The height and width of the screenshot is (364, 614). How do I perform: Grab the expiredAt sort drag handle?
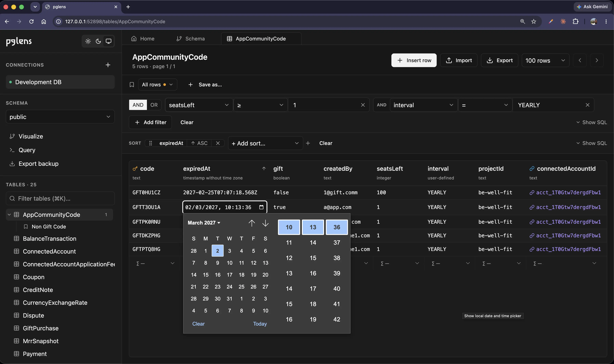pos(151,143)
